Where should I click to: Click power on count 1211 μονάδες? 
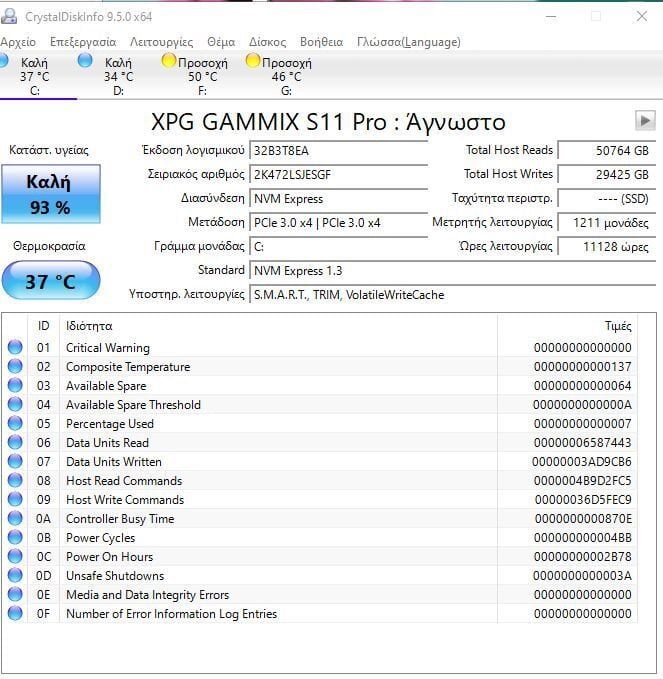606,223
